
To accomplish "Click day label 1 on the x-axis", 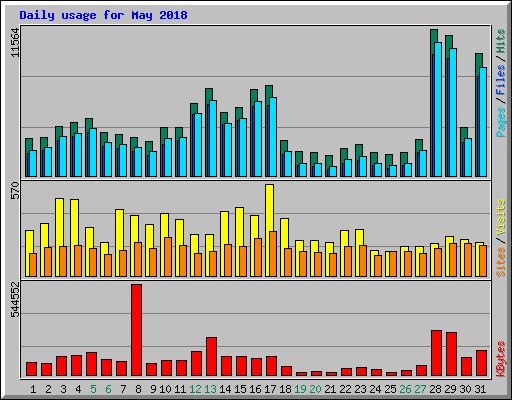I will pyautogui.click(x=33, y=389).
